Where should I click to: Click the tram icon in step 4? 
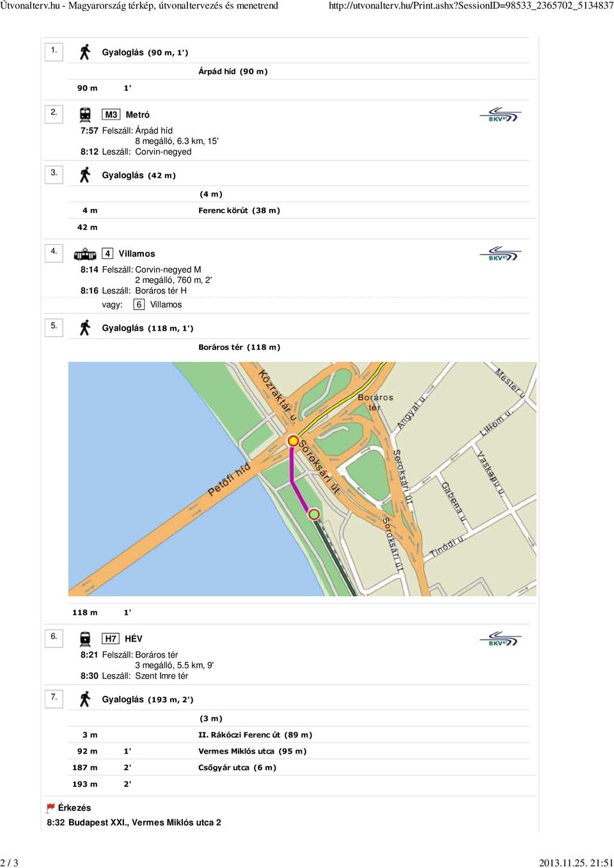click(85, 254)
